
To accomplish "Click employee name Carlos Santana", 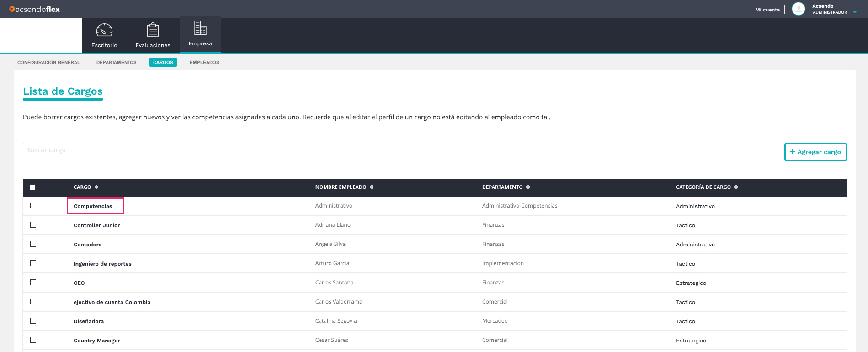I will [334, 283].
